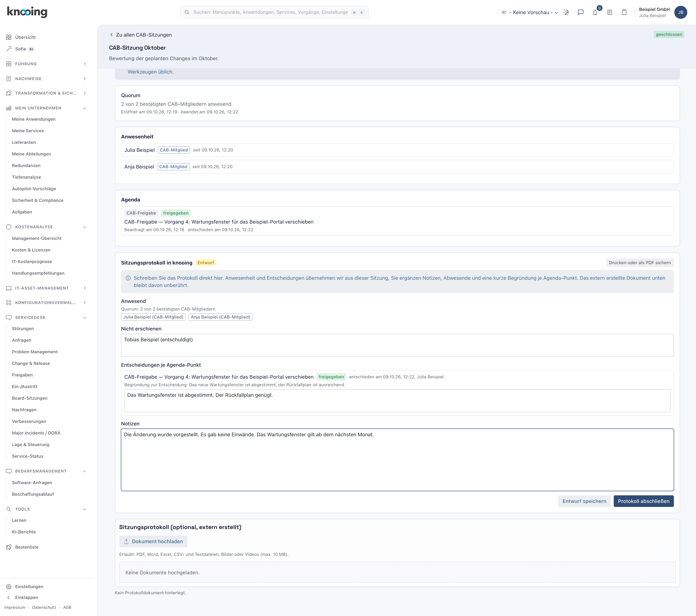The height and width of the screenshot is (616, 696).
Task: Click the upload icon on Dokument hochladen
Action: (126, 541)
